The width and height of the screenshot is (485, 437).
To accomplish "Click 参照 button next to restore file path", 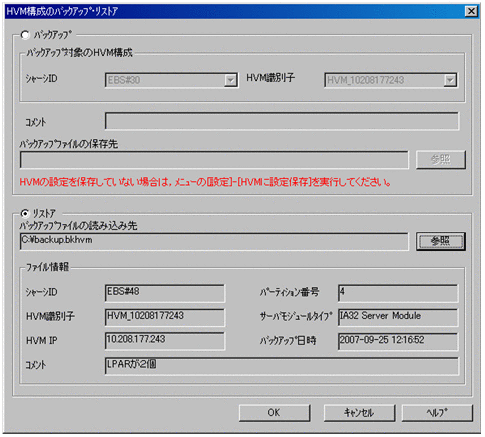I will pos(441,241).
